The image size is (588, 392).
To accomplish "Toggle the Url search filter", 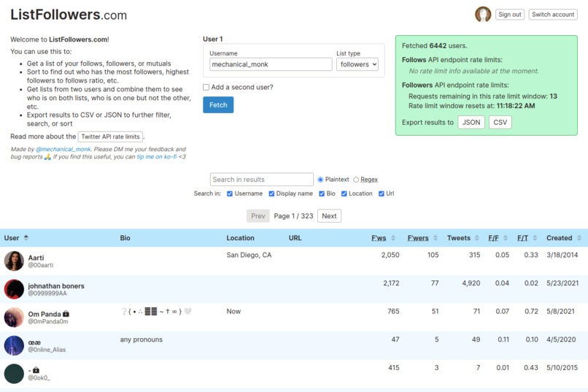I will (382, 193).
